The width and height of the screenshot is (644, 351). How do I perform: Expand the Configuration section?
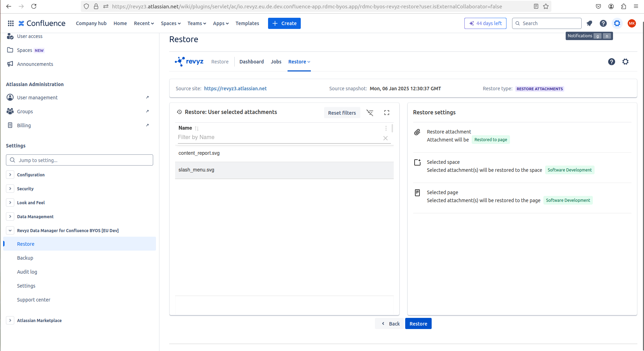click(x=10, y=175)
